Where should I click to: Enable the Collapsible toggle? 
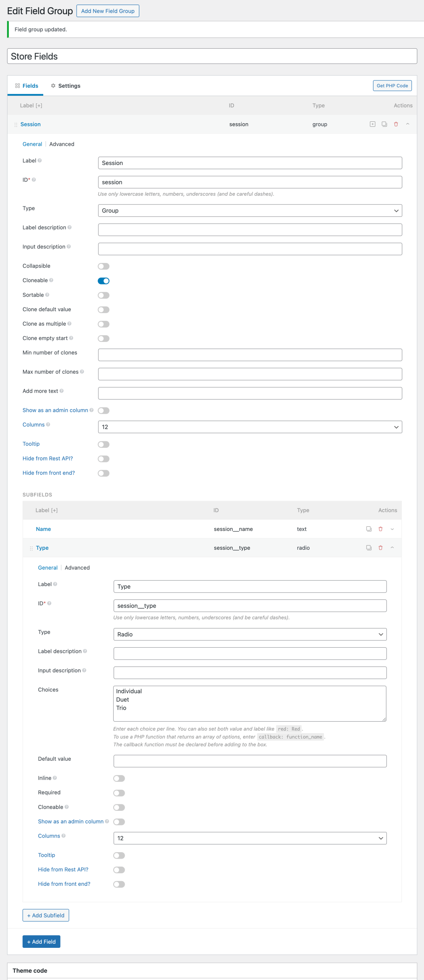click(x=104, y=266)
